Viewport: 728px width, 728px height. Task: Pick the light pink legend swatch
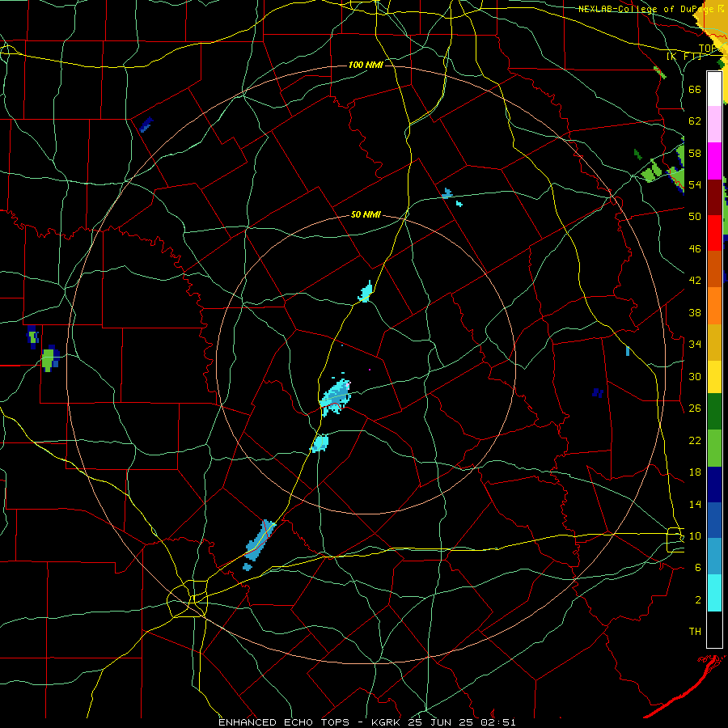pos(714,125)
